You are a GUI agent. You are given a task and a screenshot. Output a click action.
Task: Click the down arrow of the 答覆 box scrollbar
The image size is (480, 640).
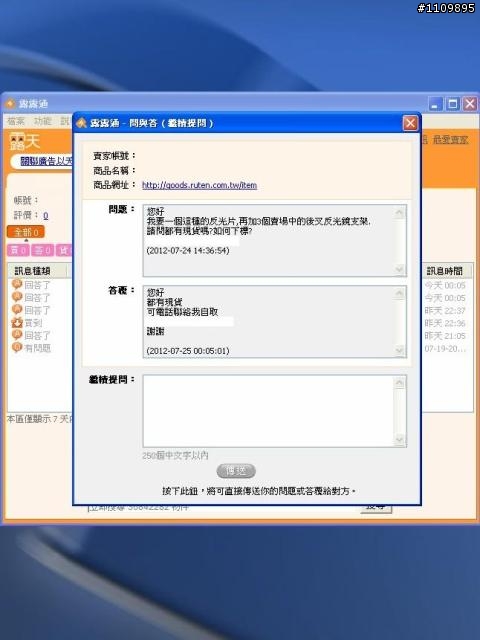pyautogui.click(x=400, y=351)
